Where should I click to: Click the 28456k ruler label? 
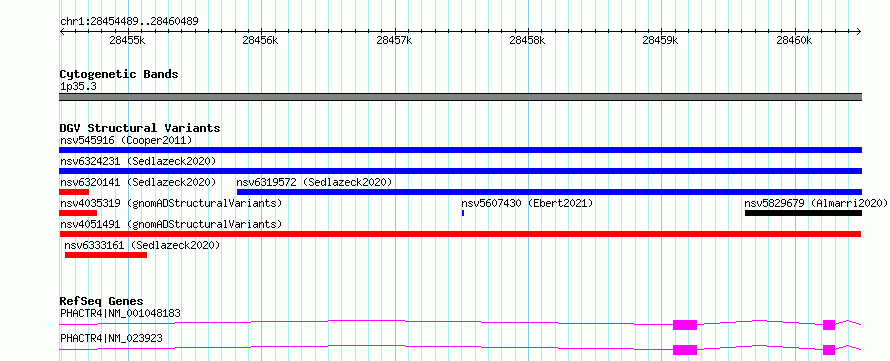260,41
